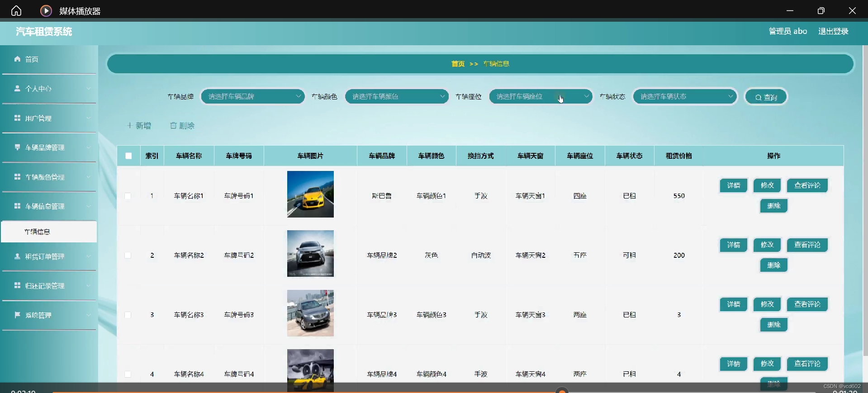Open the 车辆状态 filter dropdown
Image resolution: width=868 pixels, height=393 pixels.
pos(684,96)
